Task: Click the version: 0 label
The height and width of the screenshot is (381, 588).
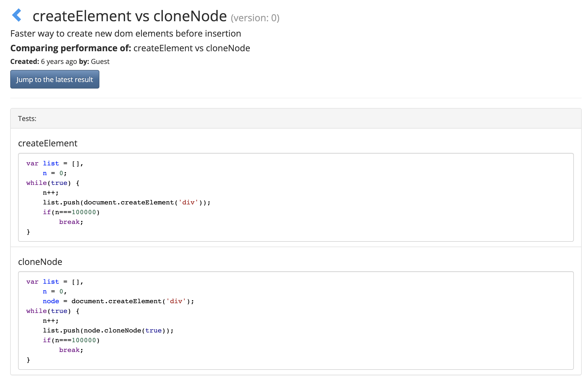Action: click(x=255, y=18)
